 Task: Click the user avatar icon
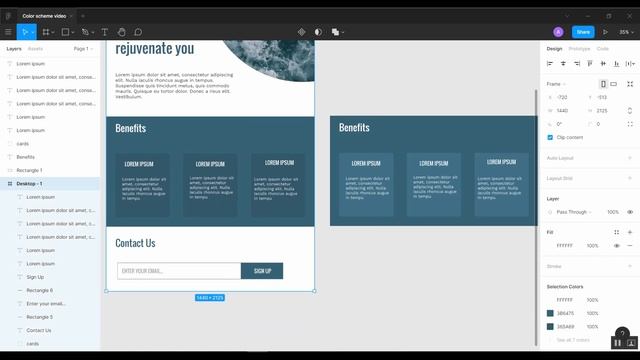coord(558,32)
